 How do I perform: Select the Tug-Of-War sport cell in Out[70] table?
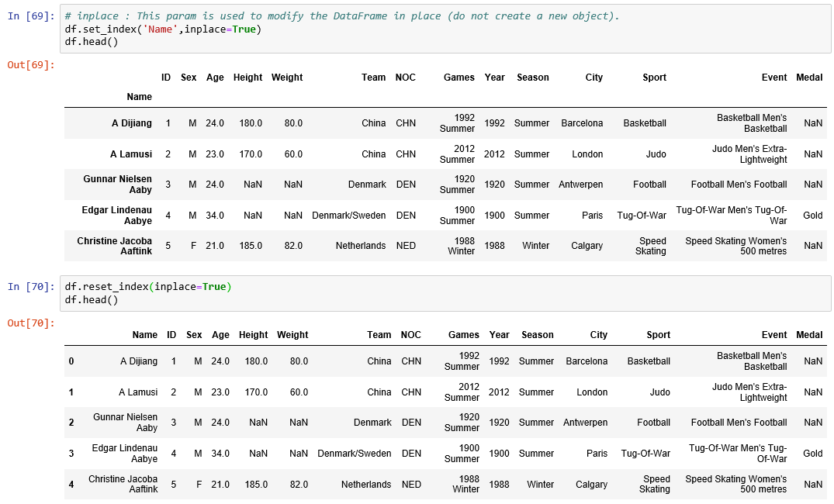pos(645,454)
